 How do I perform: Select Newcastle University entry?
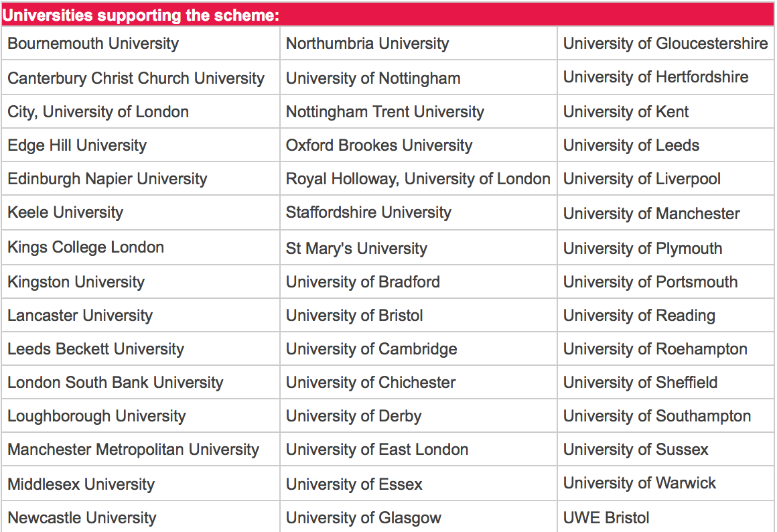click(82, 518)
